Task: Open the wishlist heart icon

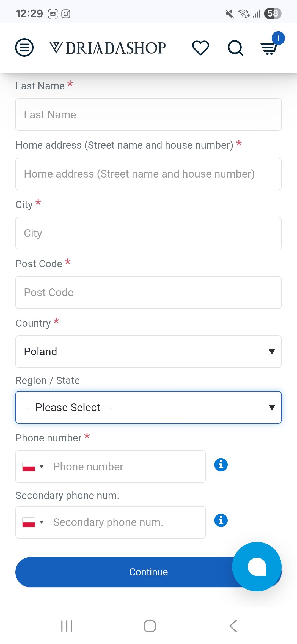Action: click(x=200, y=48)
